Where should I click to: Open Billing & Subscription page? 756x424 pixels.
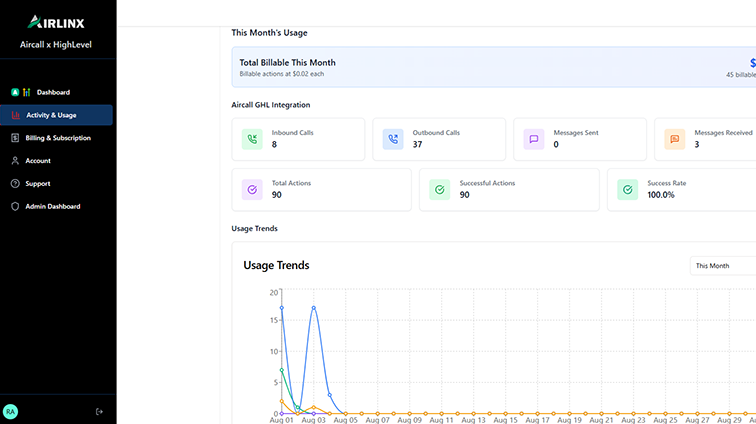pyautogui.click(x=56, y=138)
